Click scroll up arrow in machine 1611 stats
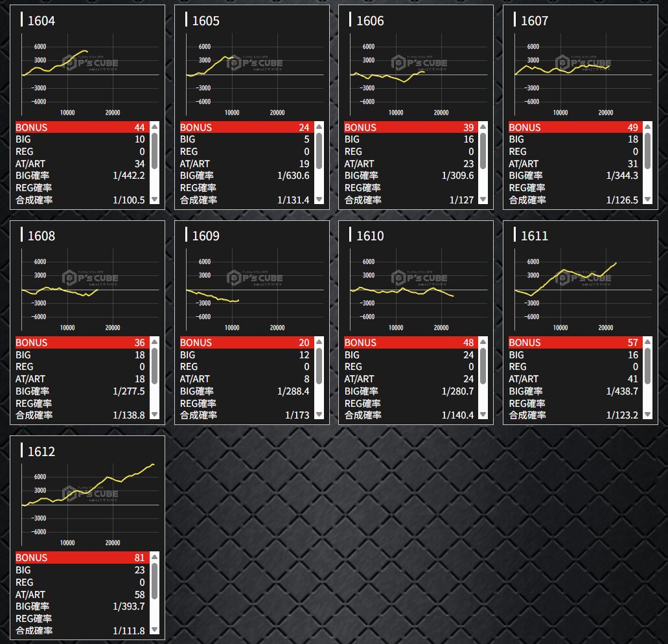The height and width of the screenshot is (644, 668). (x=647, y=341)
